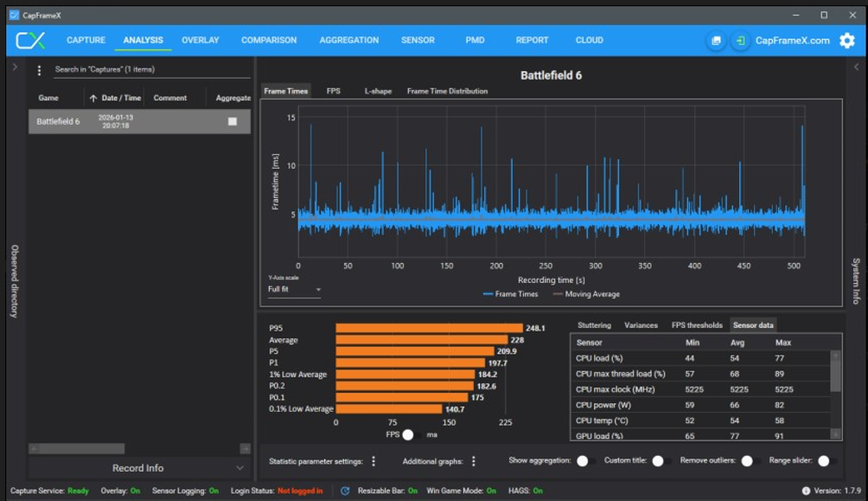
Task: Enable Show aggregation toggle
Action: [x=585, y=461]
